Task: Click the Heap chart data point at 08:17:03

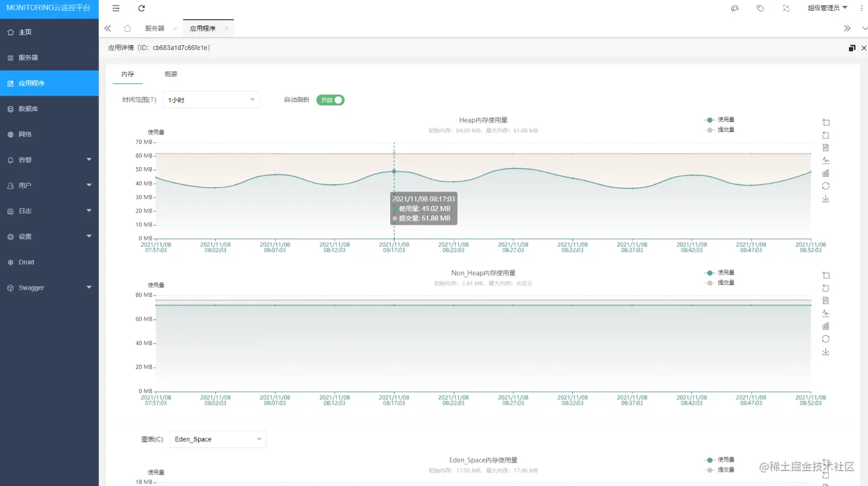Action: pyautogui.click(x=394, y=171)
